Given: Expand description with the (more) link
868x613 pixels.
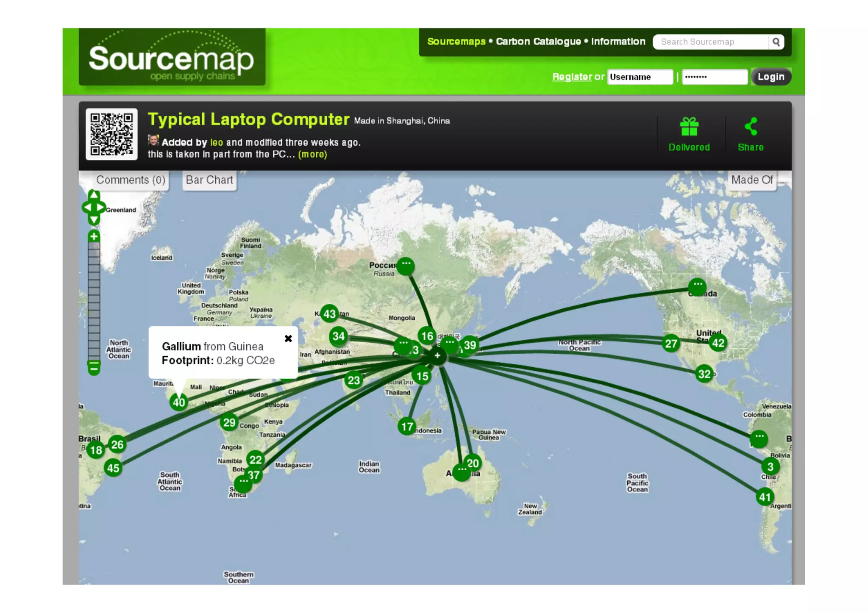Looking at the screenshot, I should click(x=312, y=154).
